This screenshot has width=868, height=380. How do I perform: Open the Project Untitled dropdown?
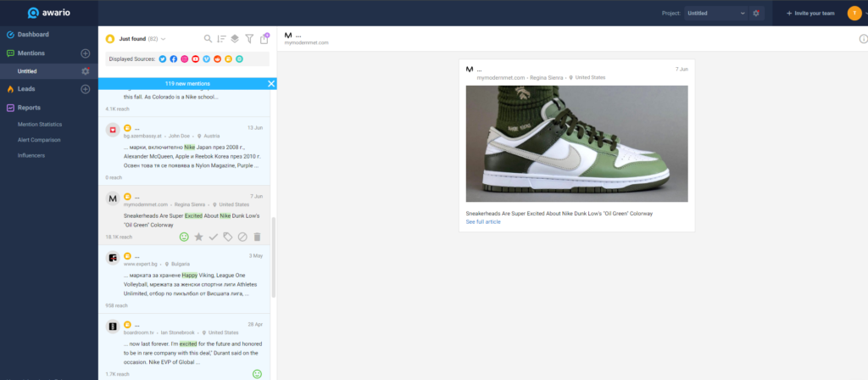click(715, 14)
